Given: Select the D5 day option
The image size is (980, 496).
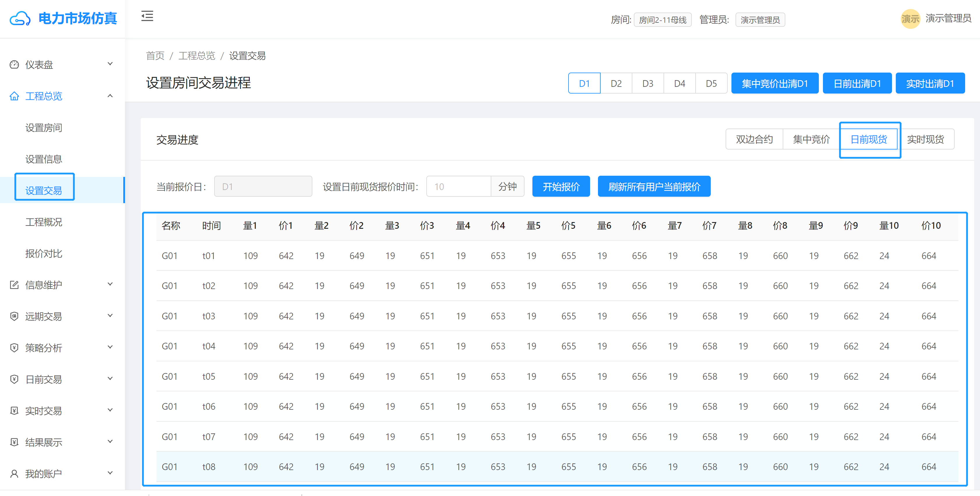Looking at the screenshot, I should tap(711, 83).
